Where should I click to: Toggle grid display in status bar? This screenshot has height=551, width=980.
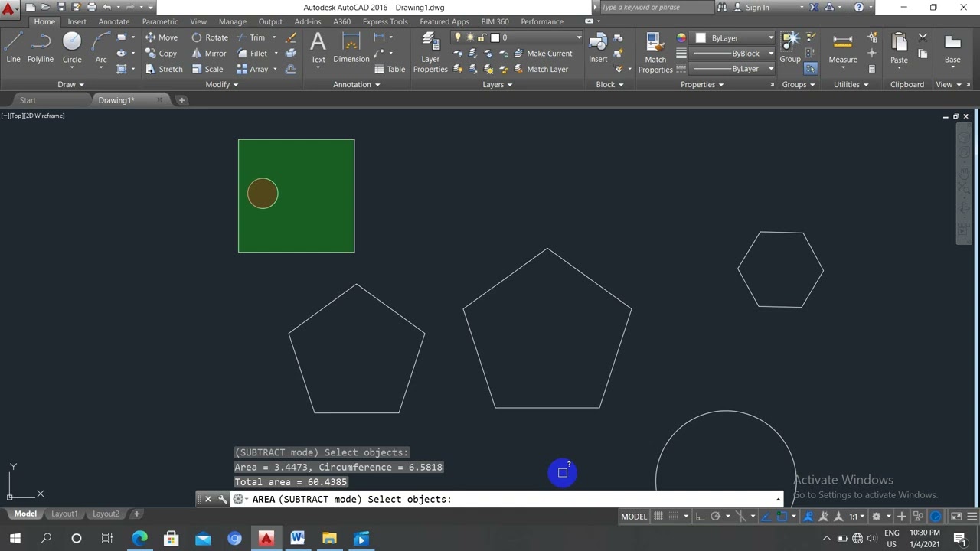(x=658, y=517)
